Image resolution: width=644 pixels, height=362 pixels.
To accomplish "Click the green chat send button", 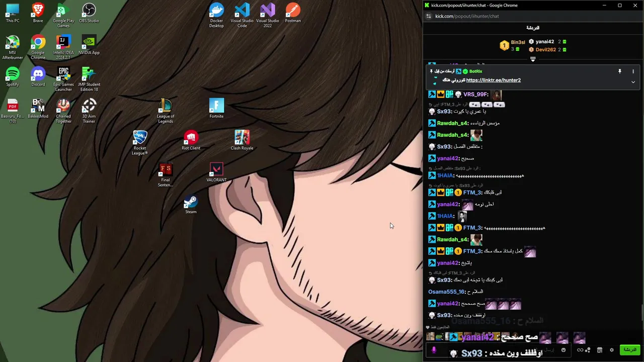I will tap(629, 350).
